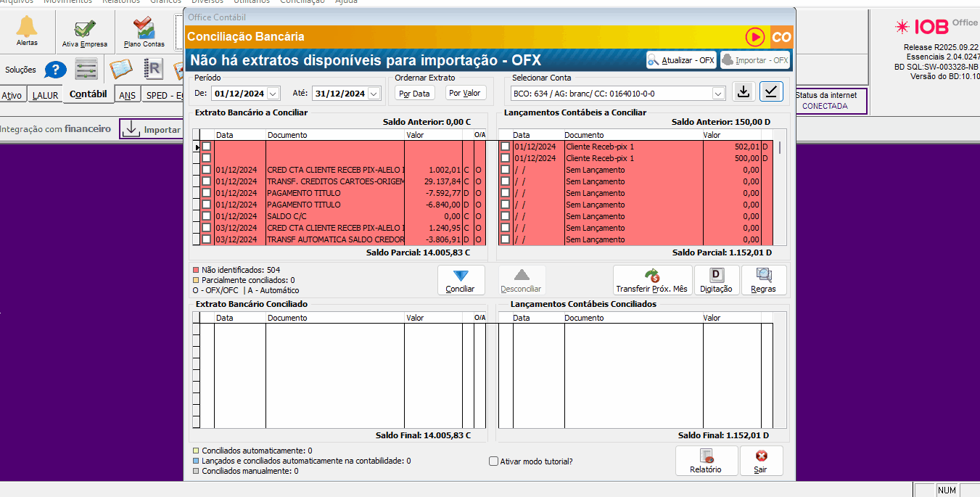980x497 pixels.
Task: Sort statement with Por Data button
Action: coord(415,94)
